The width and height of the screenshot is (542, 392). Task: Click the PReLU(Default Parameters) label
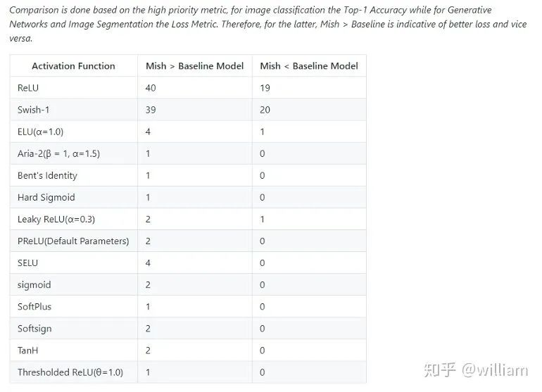pos(73,241)
